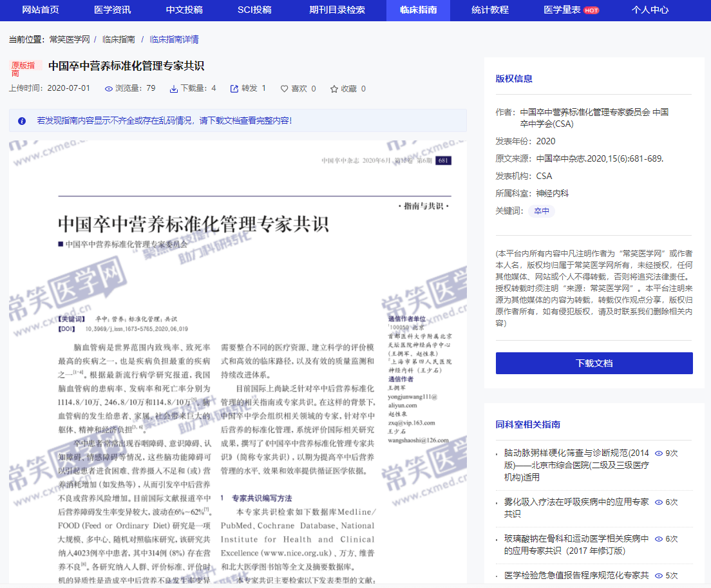Toggle the 喜欢 heart icon
This screenshot has height=588, width=711.
284,88
